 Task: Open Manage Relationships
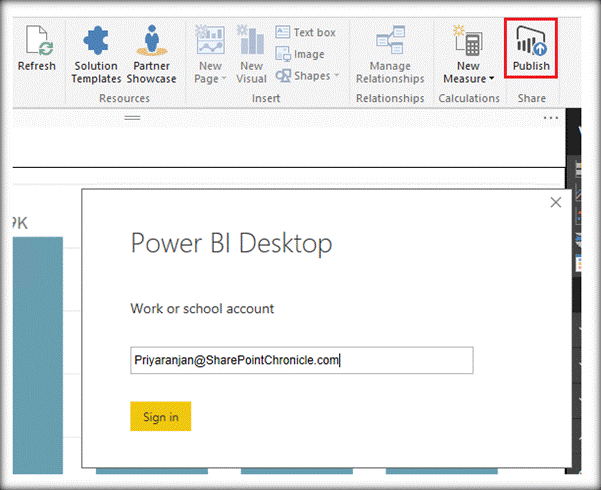point(390,55)
